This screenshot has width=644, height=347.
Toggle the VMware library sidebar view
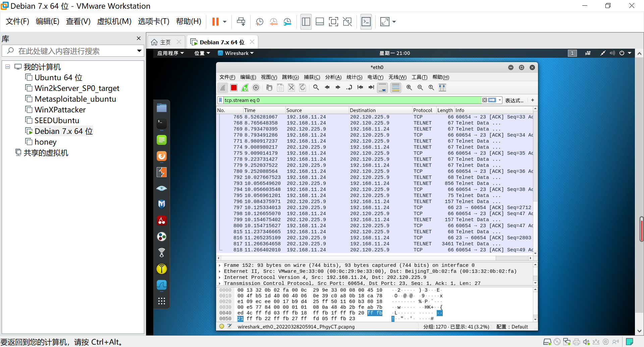pos(306,22)
